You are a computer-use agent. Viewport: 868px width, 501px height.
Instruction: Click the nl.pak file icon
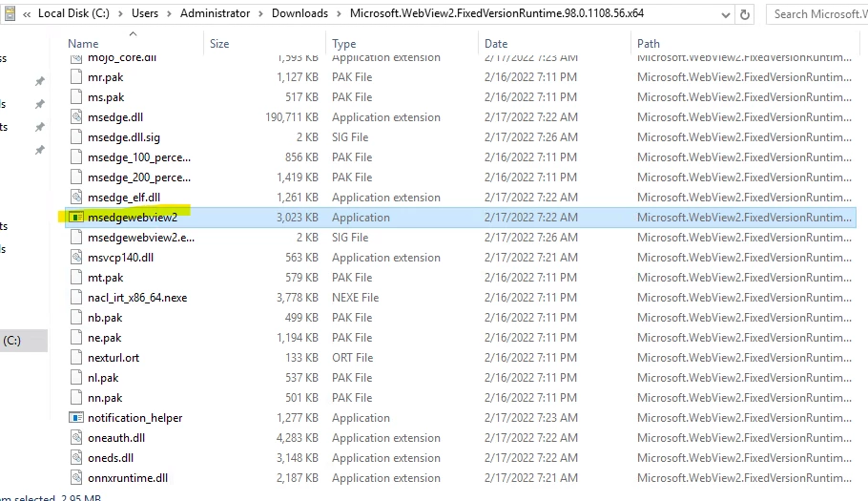[x=76, y=378]
